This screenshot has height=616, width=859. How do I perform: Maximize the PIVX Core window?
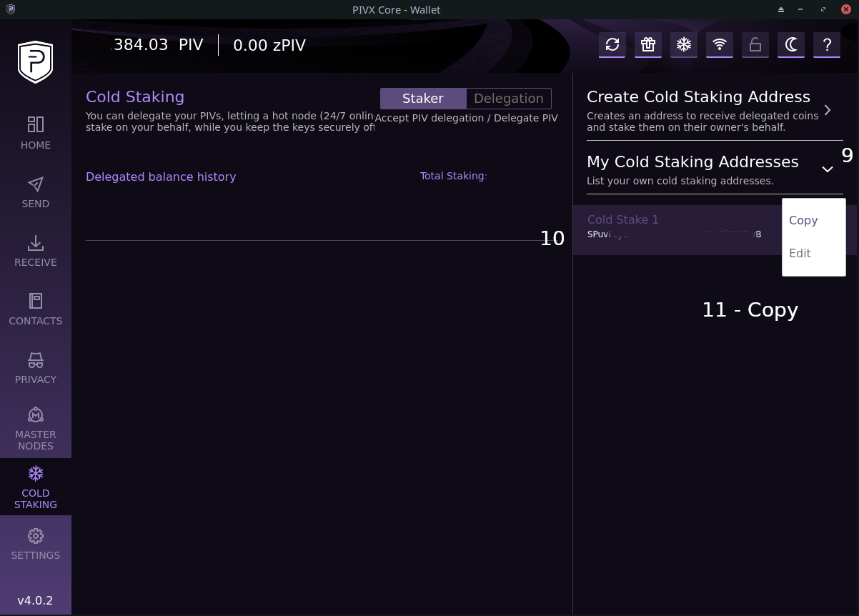click(823, 9)
